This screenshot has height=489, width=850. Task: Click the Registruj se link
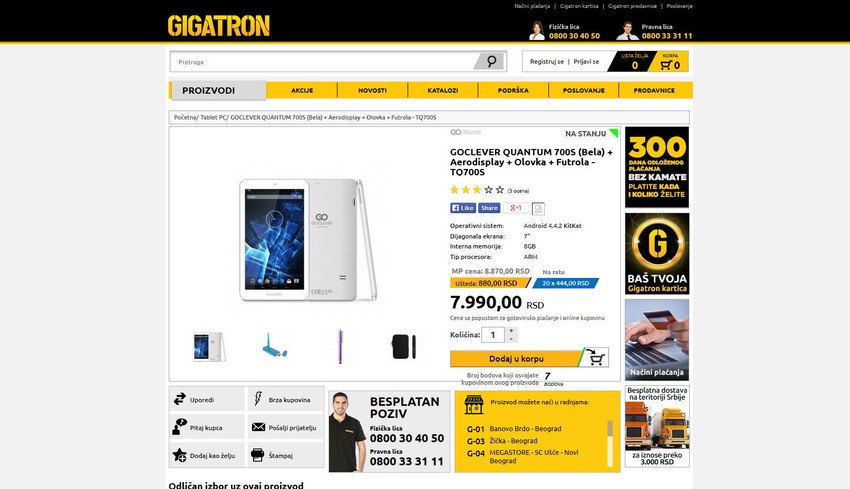tap(546, 62)
